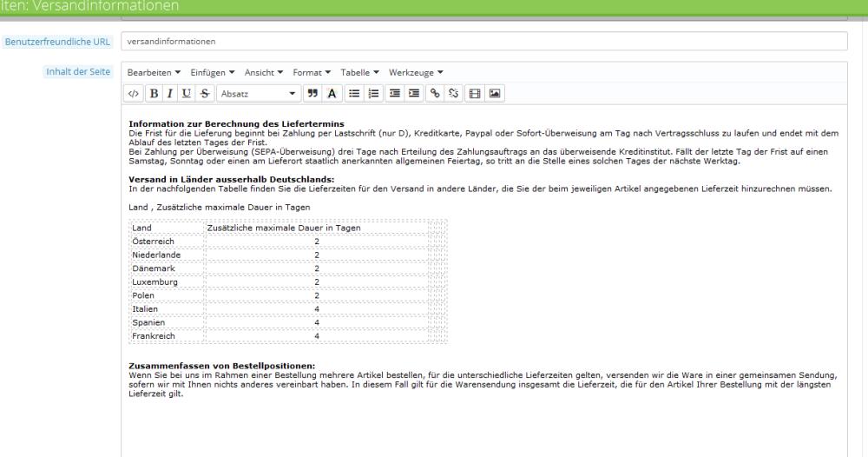Click the Inhalt der Seite label
The height and width of the screenshot is (457, 868).
[78, 71]
